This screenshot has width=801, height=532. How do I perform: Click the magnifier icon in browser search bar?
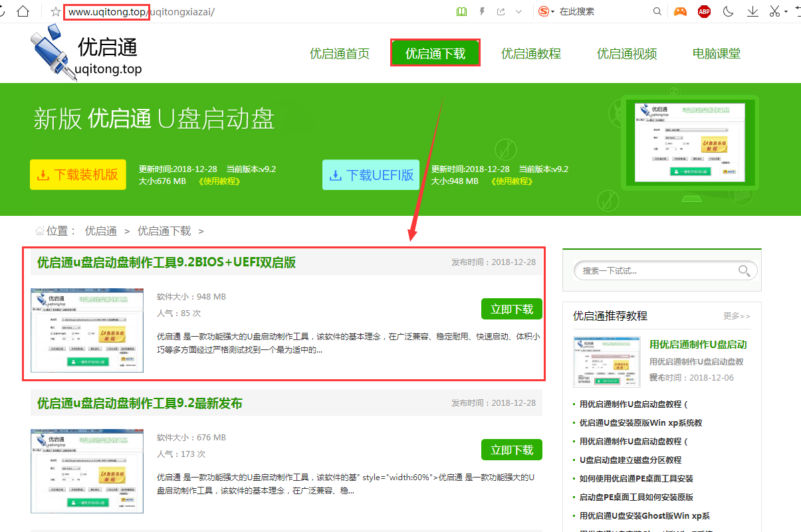pyautogui.click(x=657, y=11)
